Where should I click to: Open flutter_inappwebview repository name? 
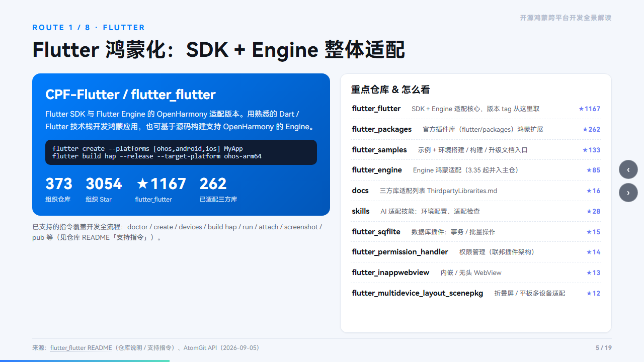coord(390,273)
